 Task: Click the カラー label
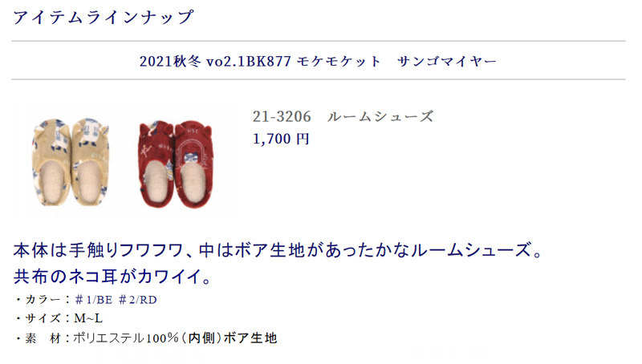click(x=43, y=300)
